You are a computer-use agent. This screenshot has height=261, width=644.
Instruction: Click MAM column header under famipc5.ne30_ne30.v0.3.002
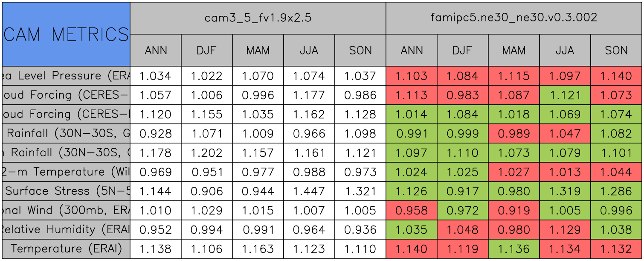click(x=513, y=50)
